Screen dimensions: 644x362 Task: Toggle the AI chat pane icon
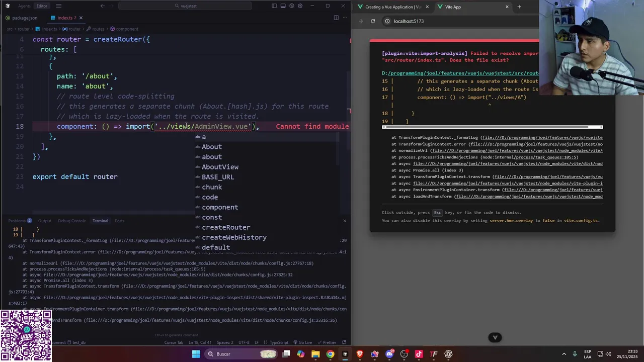(291, 6)
